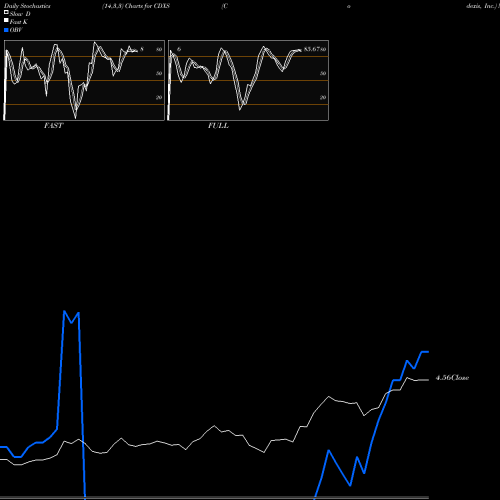Click the 20 axis label in FAST chart

pos(159,97)
